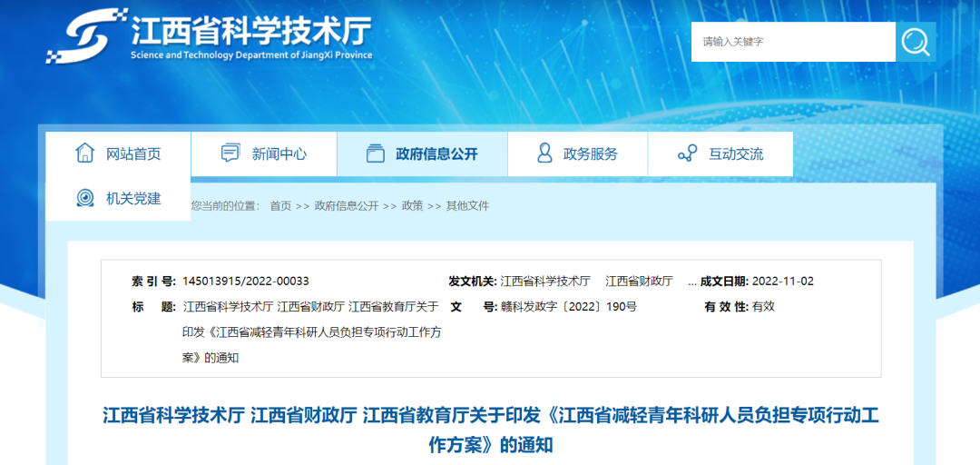Viewport: 980px width, 465px height.
Task: Click the person icon beside 政务服务
Action: click(544, 153)
